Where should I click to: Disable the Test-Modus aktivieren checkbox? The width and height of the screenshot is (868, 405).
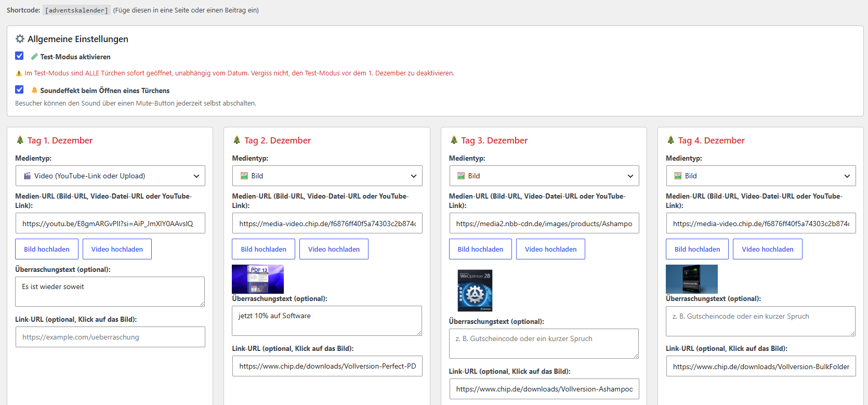(19, 56)
